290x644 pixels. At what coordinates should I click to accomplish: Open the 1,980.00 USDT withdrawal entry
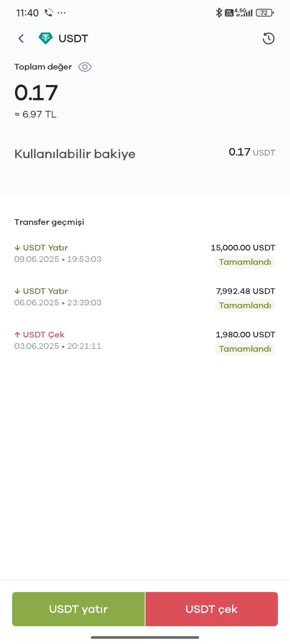click(145, 341)
